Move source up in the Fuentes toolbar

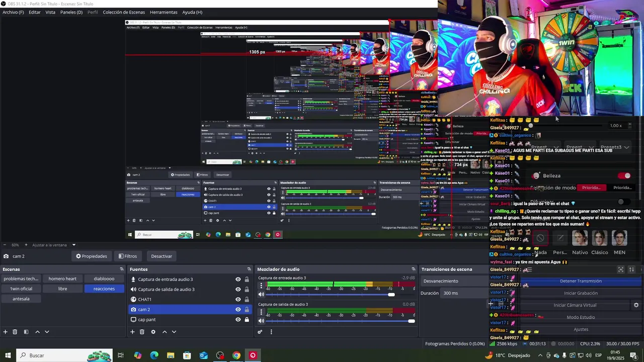tap(164, 332)
